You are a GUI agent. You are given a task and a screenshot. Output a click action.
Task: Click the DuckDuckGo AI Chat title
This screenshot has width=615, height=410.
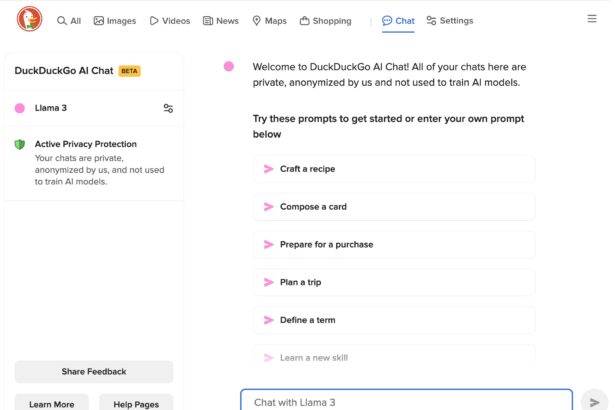(x=64, y=71)
